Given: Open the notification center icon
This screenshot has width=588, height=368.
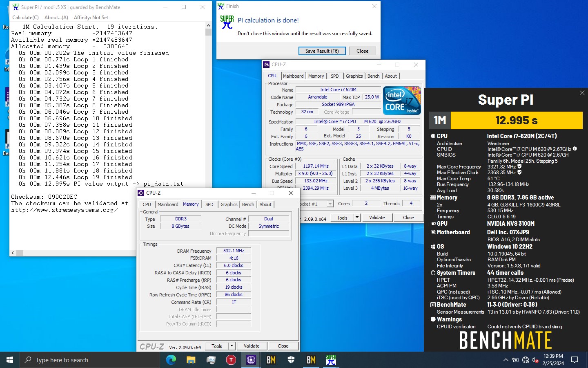Looking at the screenshot, I should (x=575, y=360).
